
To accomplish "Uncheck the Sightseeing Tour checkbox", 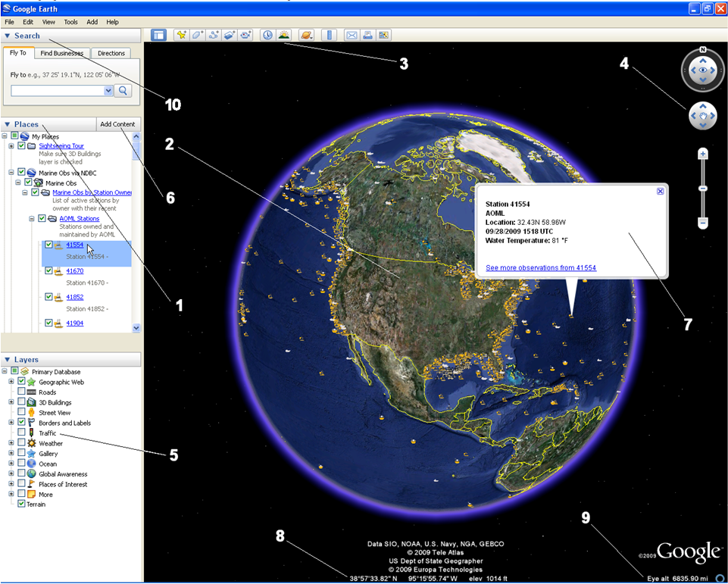I will 21,145.
